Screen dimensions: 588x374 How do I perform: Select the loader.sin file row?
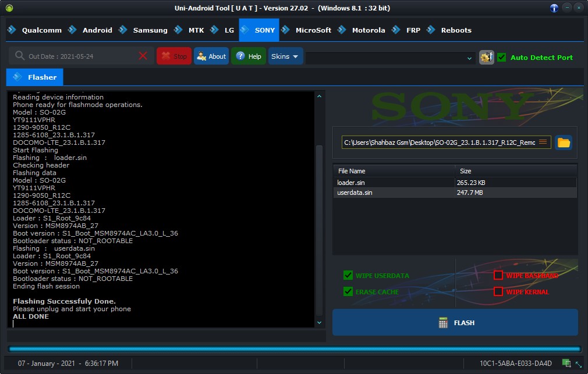455,183
